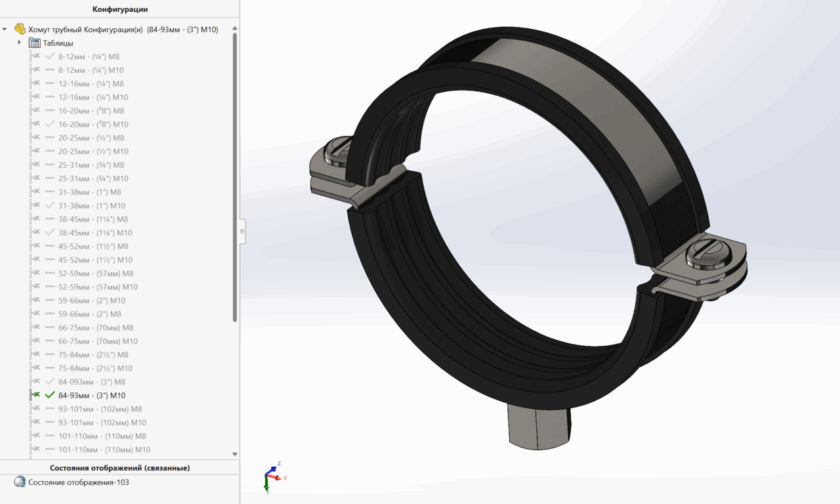Click the configuration icon of 52-59мм (57мм) M8
Image resolution: width=840 pixels, height=504 pixels.
(x=35, y=273)
